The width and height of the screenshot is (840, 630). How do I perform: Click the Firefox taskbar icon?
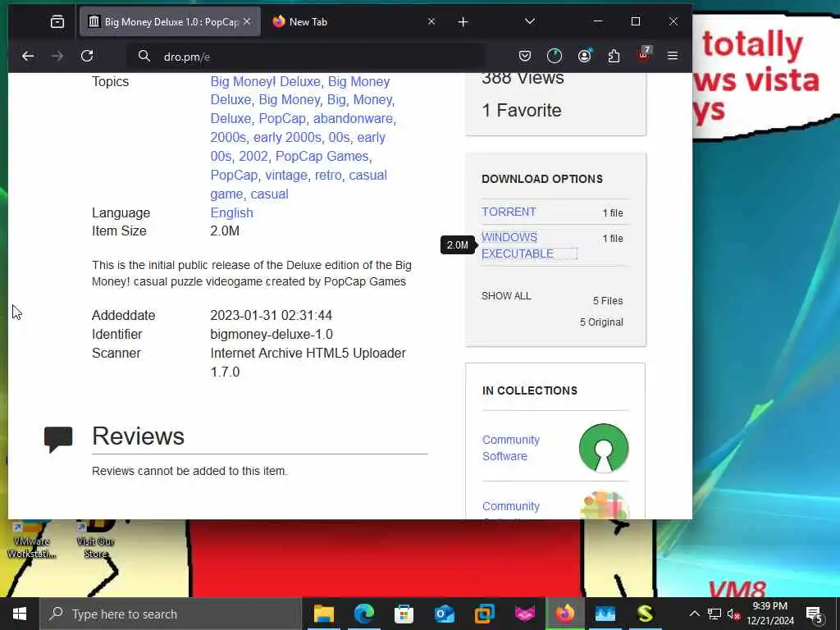click(x=564, y=614)
